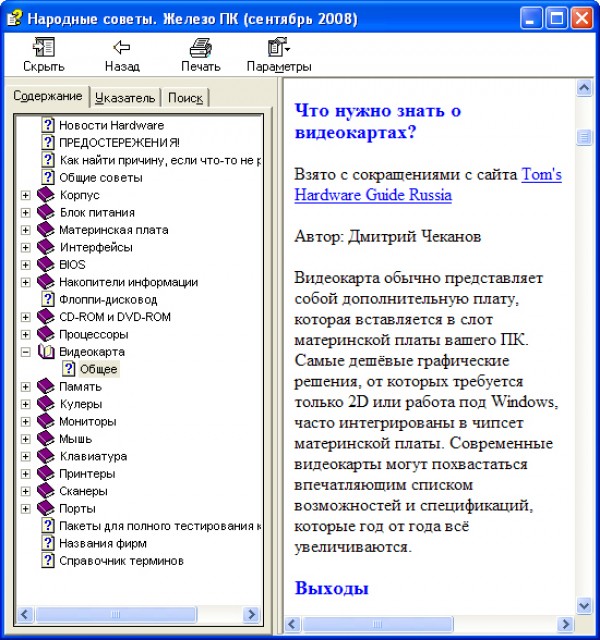This screenshot has height=640, width=600.
Task: Click the book icon next to Процессоры
Action: point(46,334)
